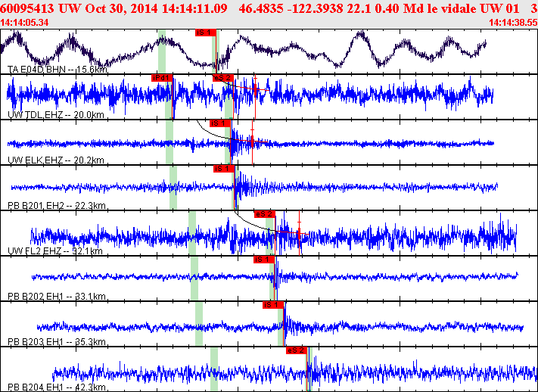Viewport: 538px width, 392px height.
Task: Click the station label "UW TDL EHZ -- 20.0km"
Action: click(55, 114)
